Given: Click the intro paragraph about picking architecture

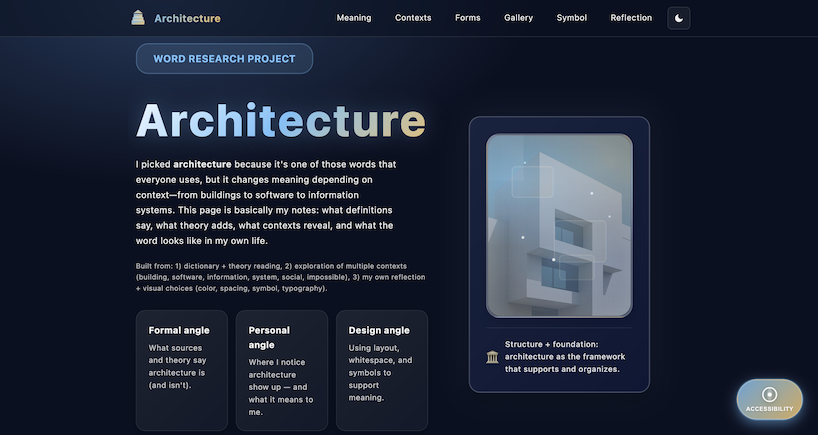Looking at the screenshot, I should tap(267, 202).
